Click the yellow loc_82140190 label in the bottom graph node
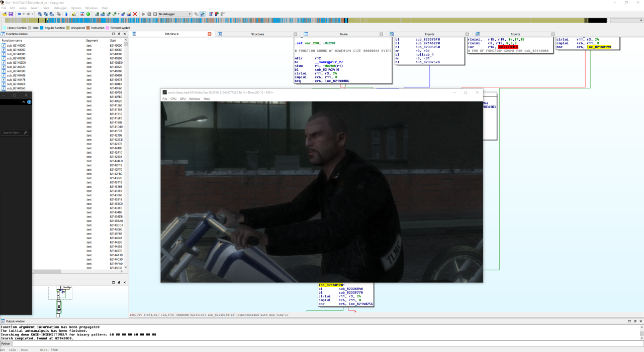The height and width of the screenshot is (352, 644). pyautogui.click(x=331, y=285)
